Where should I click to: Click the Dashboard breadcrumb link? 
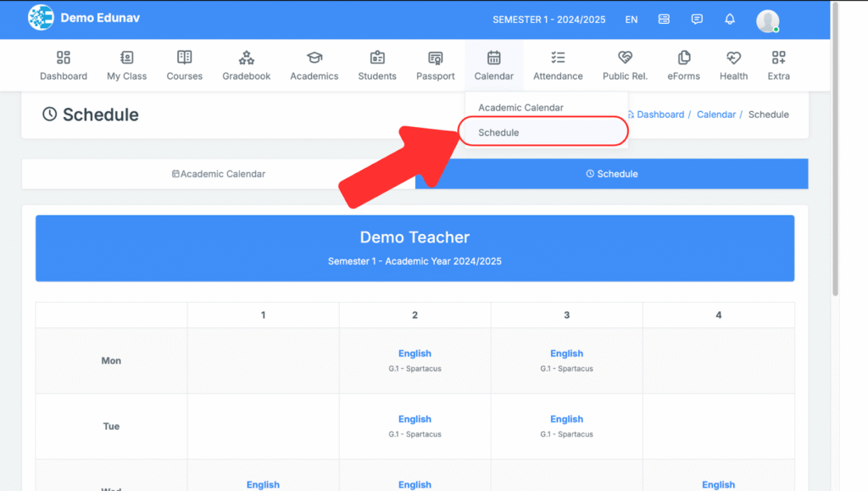coord(659,114)
